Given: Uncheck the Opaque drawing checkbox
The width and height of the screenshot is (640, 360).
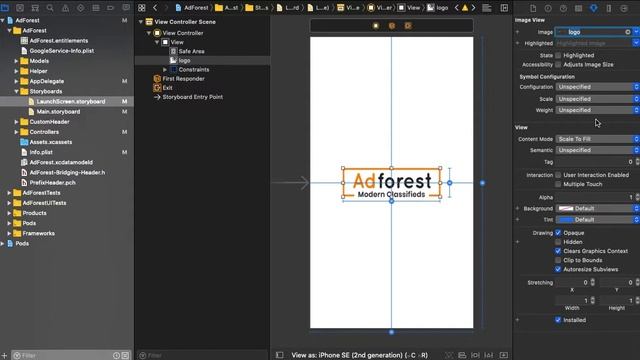Looking at the screenshot, I should 558,233.
